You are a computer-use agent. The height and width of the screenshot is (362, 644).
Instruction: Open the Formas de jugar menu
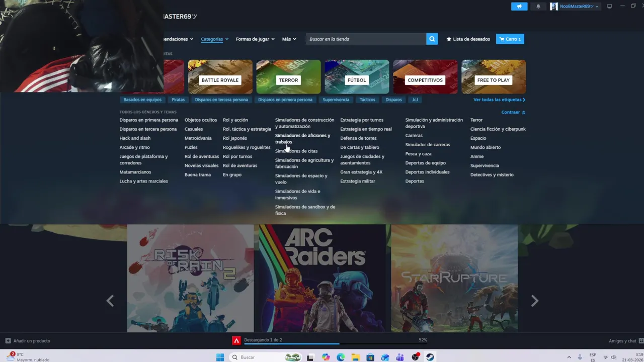tap(255, 39)
